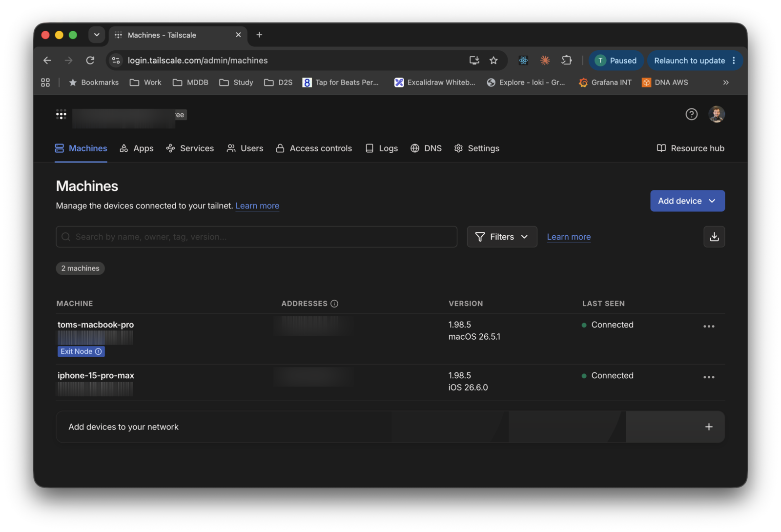Open the bookmarks bar apps grid icon
This screenshot has width=781, height=532.
[x=45, y=82]
